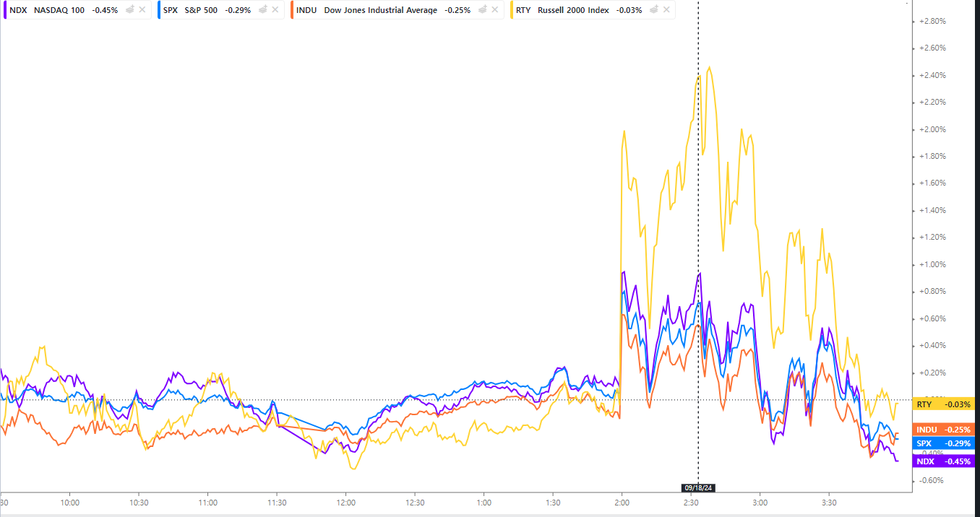Screen dimensions: 980x517
Task: Remove the NASDAQ 100 series with its X
Action: pyautogui.click(x=142, y=10)
